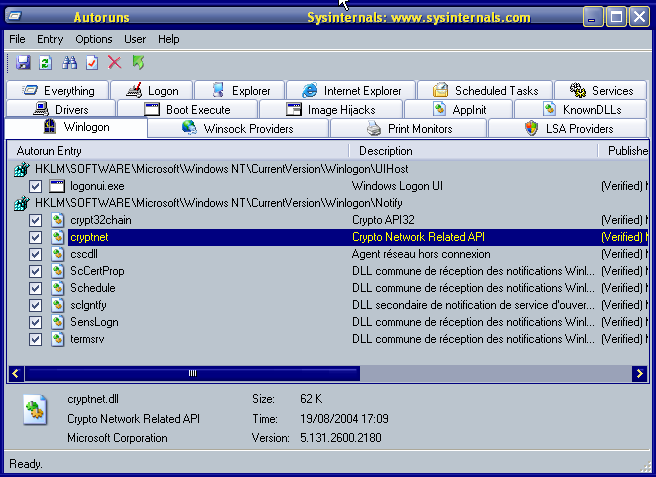Uncheck the crypt32chain entry checkbox
Viewport: 656px width, 477px height.
click(36, 220)
